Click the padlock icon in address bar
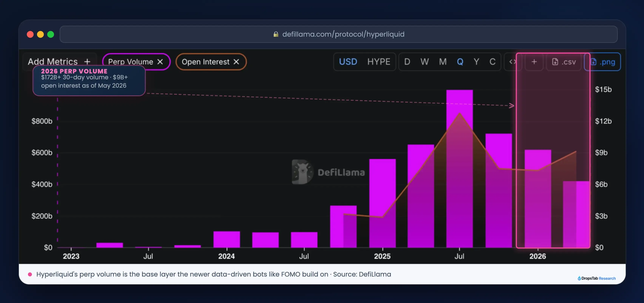 [x=276, y=34]
